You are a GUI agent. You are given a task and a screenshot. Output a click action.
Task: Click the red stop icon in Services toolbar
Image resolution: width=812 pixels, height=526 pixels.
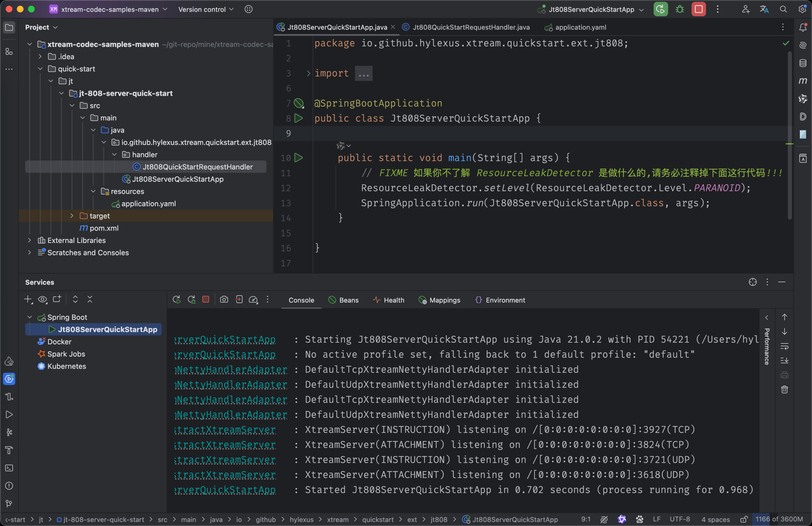206,300
